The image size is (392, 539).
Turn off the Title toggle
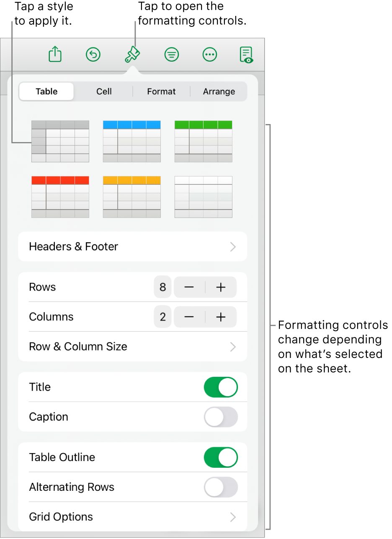221,387
